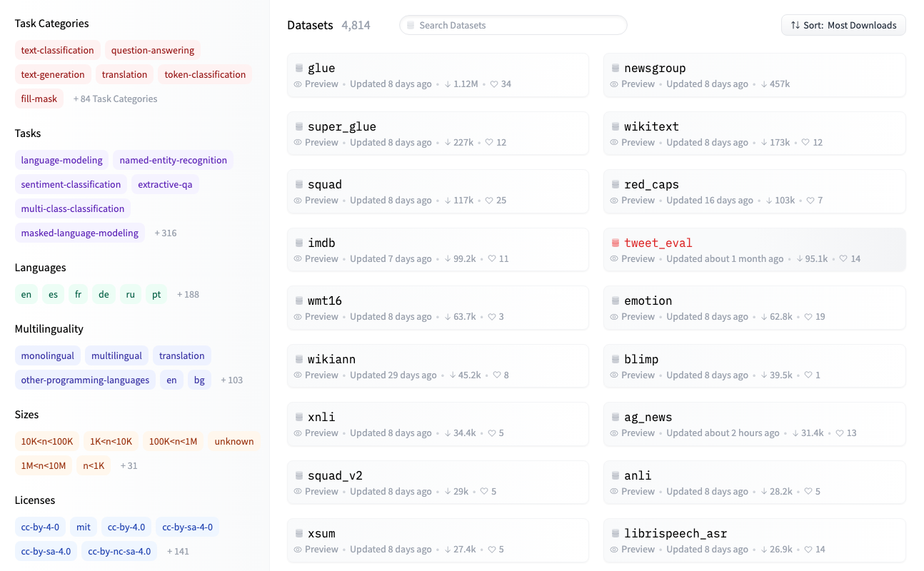Select the monolingual multilinguality tag
Viewport: 924px width, 571px height.
(47, 355)
